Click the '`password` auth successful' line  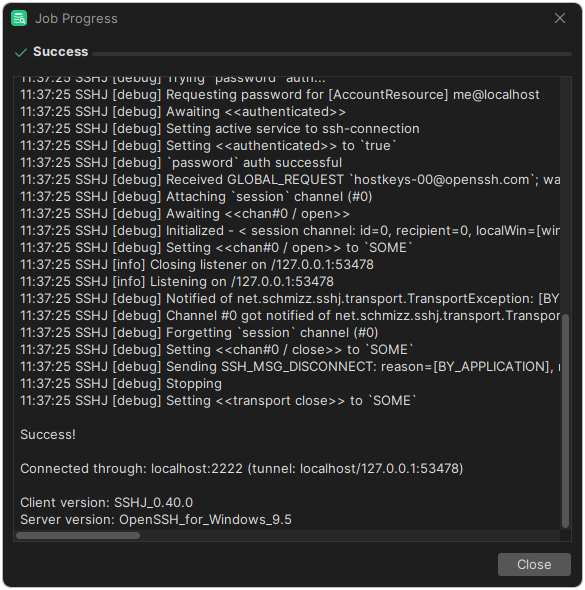pyautogui.click(x=181, y=163)
